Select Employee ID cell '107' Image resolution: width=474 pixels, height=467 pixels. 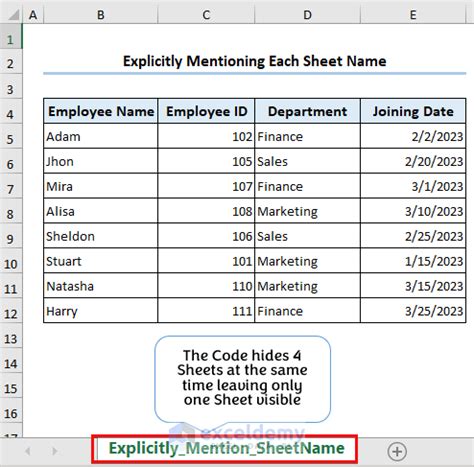[206, 186]
